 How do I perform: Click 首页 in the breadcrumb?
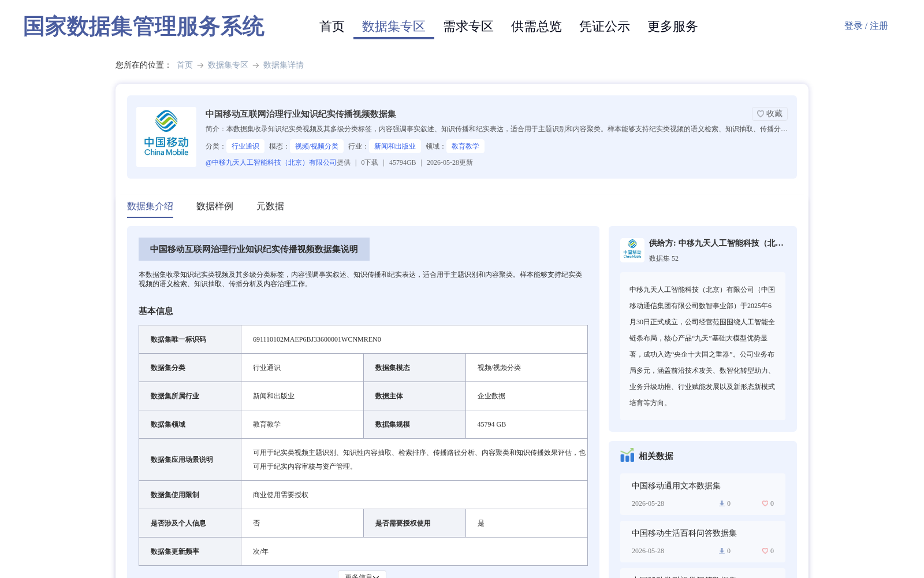coord(185,65)
